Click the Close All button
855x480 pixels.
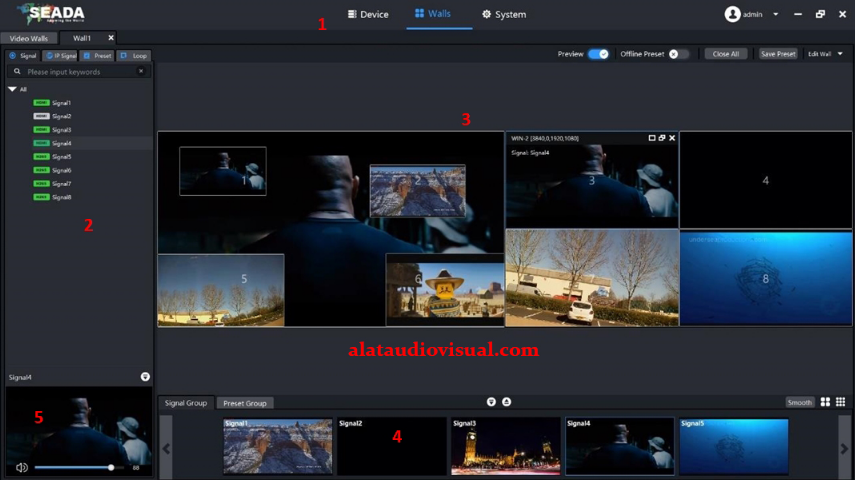click(725, 54)
